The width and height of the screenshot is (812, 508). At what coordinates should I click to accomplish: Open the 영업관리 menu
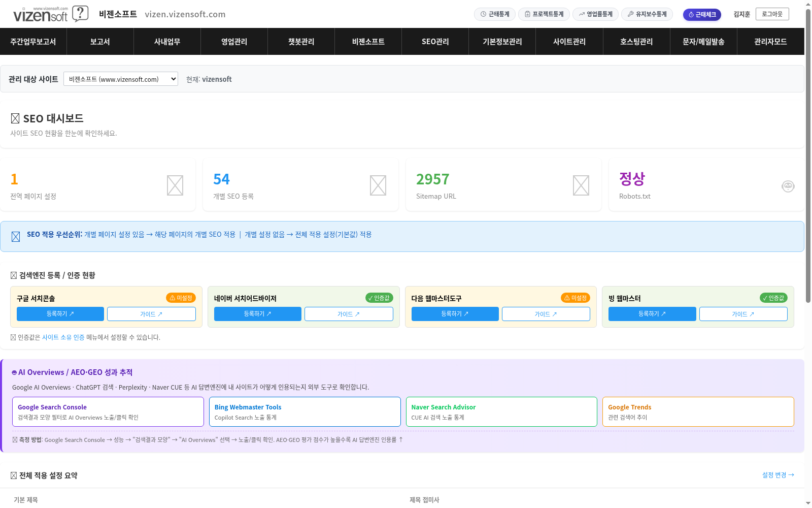click(234, 42)
